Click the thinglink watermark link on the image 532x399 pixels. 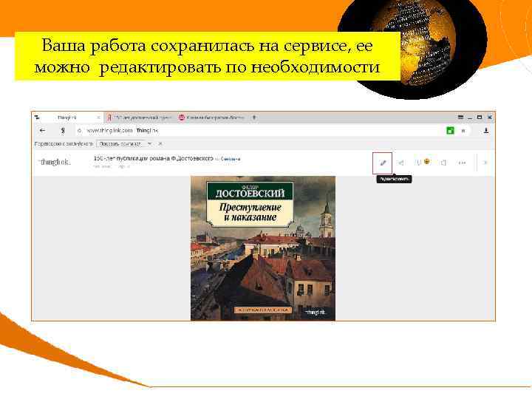(x=315, y=312)
